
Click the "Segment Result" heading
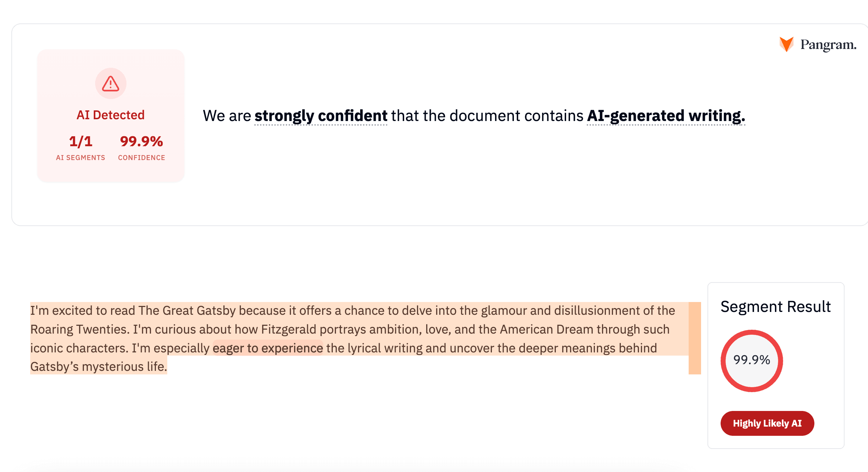pos(775,307)
